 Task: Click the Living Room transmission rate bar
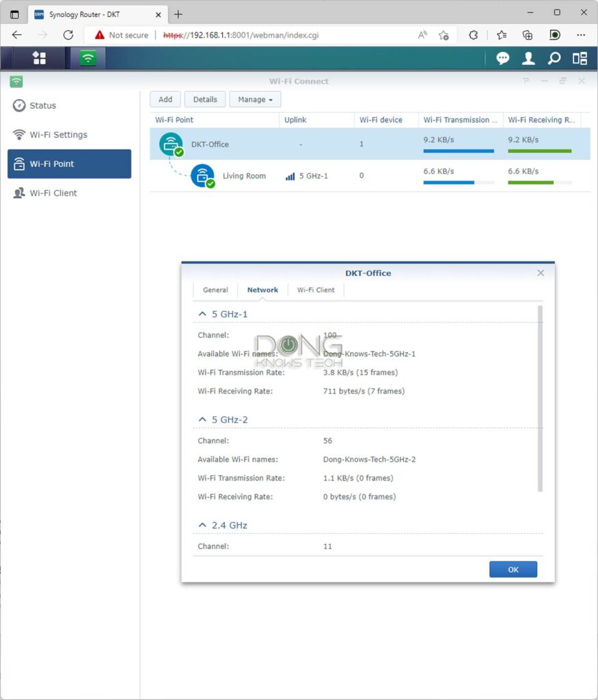pyautogui.click(x=459, y=183)
